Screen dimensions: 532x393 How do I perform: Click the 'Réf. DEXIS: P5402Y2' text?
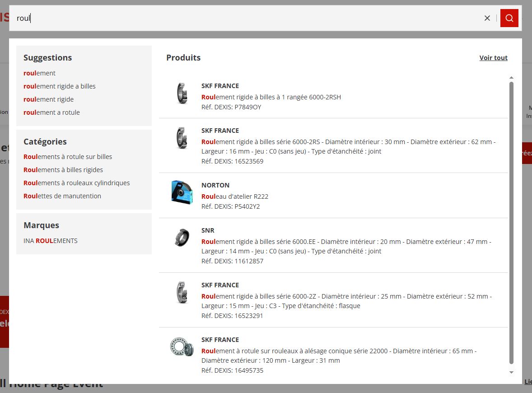pyautogui.click(x=231, y=207)
